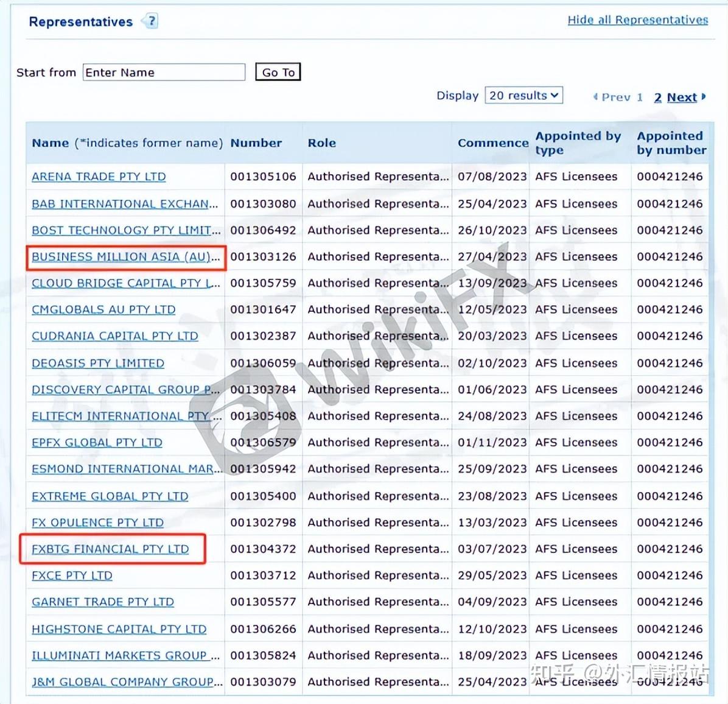Click the Appointed by number column header

tap(671, 143)
